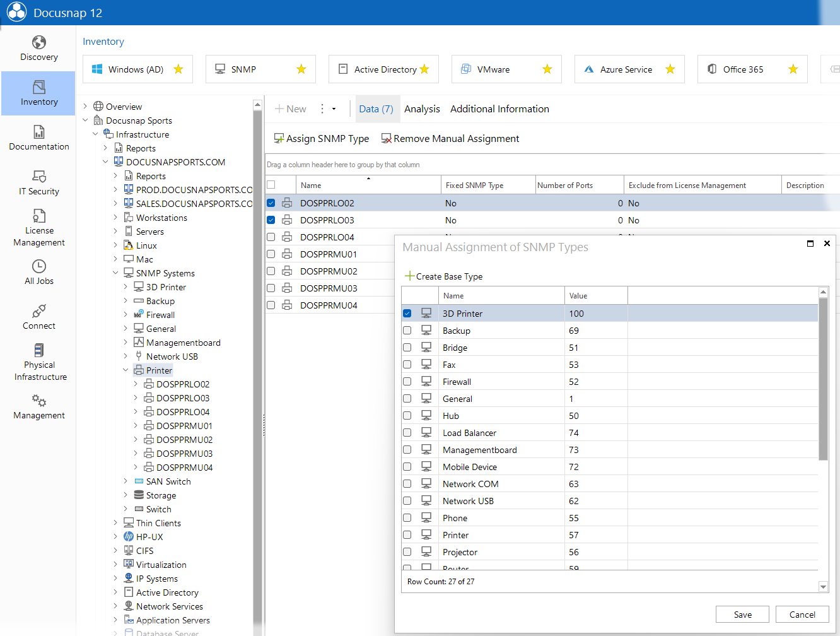This screenshot has width=840, height=636.
Task: Switch to the Analysis tab
Action: pos(422,109)
